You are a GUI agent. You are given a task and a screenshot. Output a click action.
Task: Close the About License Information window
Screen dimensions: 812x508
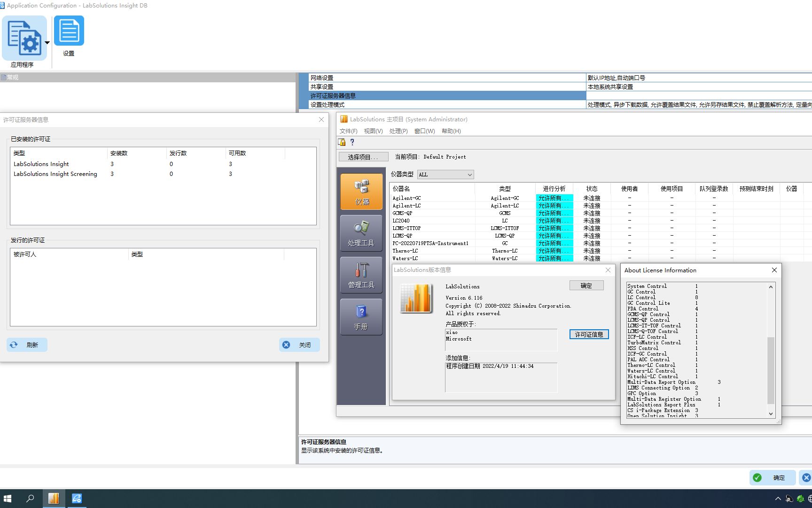point(774,270)
